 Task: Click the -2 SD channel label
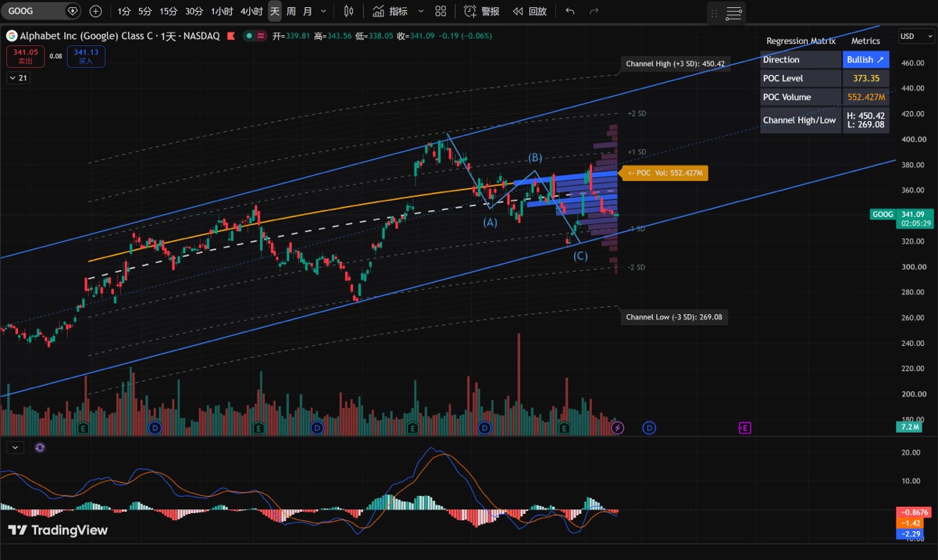click(637, 267)
